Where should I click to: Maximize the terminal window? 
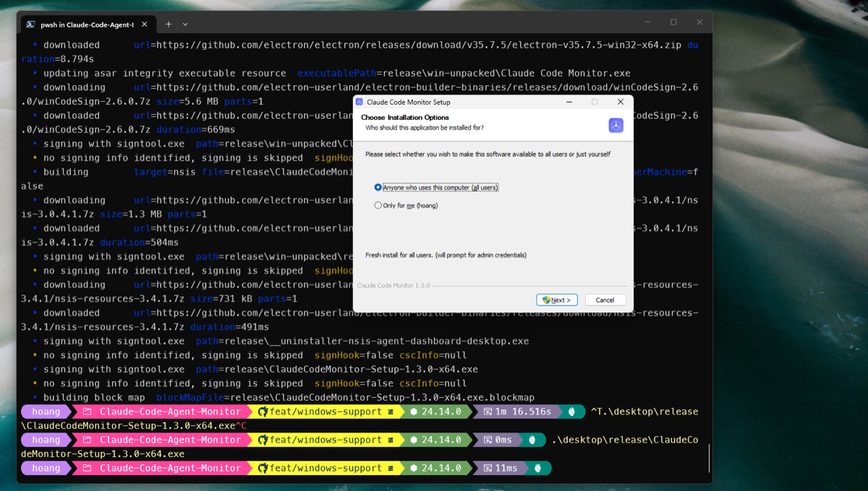pyautogui.click(x=673, y=22)
